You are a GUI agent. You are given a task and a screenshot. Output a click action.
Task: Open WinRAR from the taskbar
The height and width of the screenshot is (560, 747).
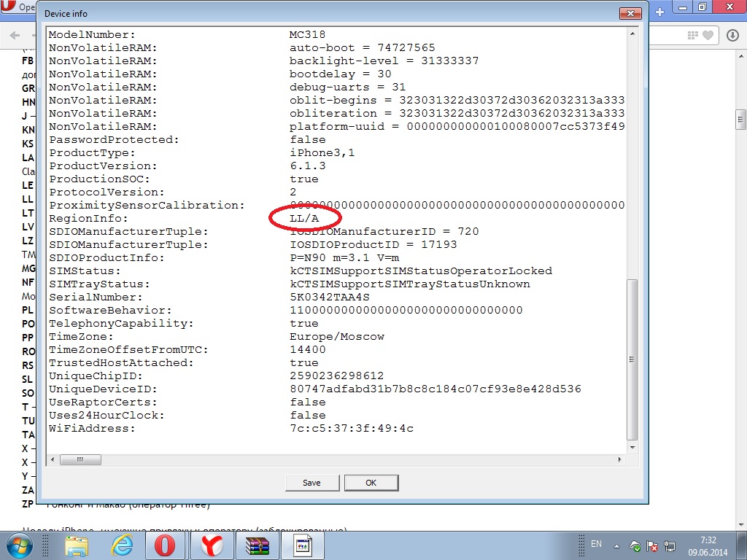(258, 545)
